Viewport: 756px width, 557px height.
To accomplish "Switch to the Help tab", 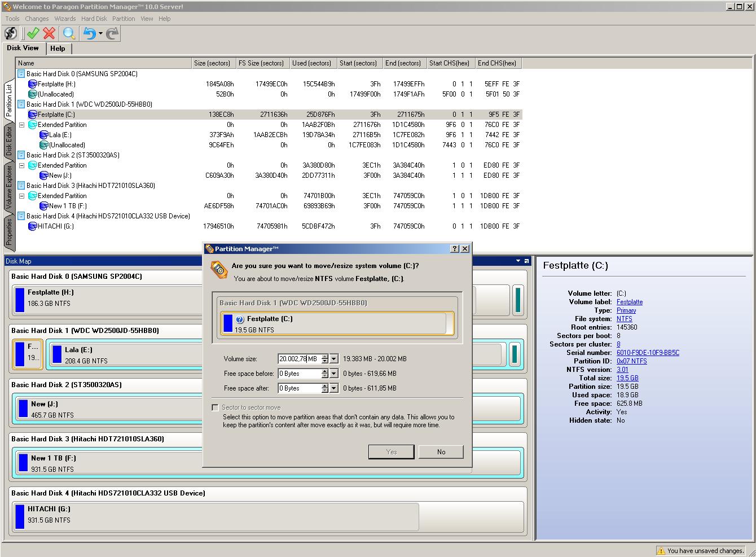I will point(58,49).
